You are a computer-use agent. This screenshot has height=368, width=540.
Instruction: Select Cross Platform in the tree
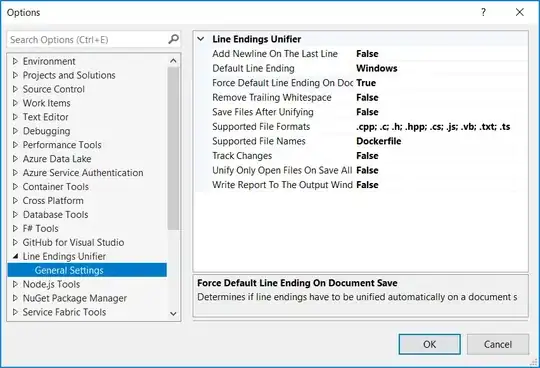point(53,200)
